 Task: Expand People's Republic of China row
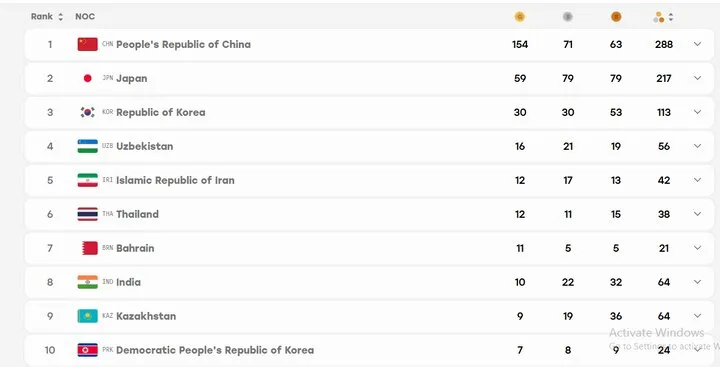[697, 44]
